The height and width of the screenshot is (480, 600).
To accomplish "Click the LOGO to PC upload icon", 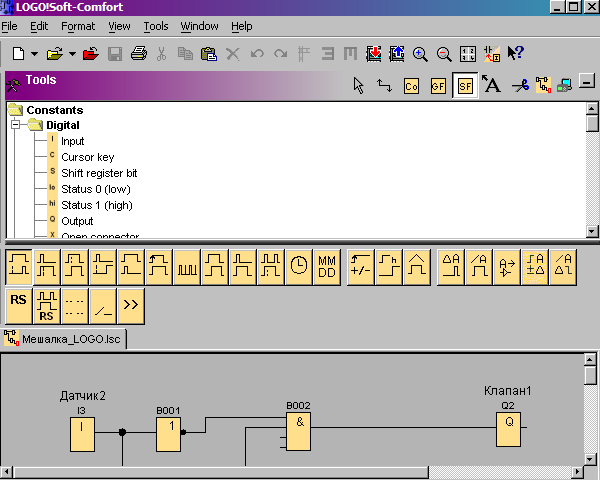I will 397,54.
